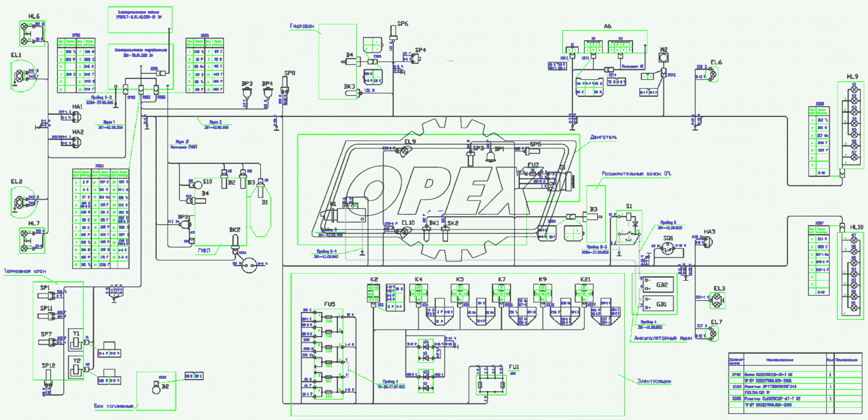Click the 'Аккумуляторный ящик' label
This screenshot has height=420, width=868.
point(663,338)
